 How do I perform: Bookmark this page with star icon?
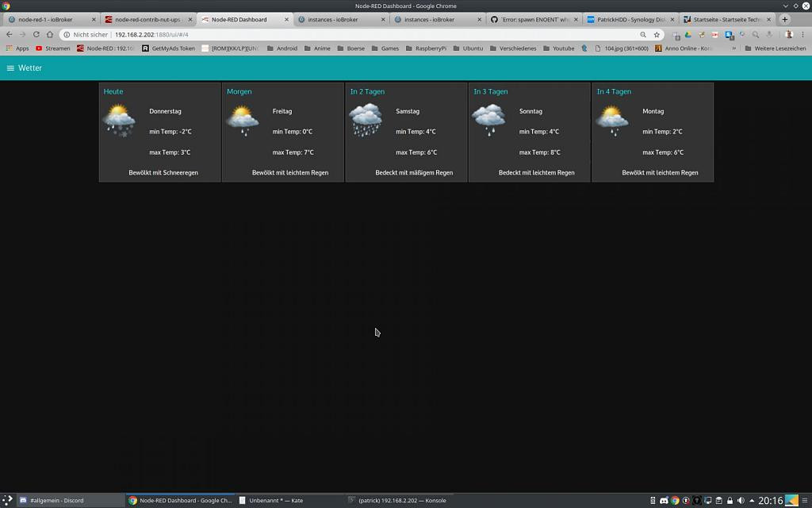point(657,35)
